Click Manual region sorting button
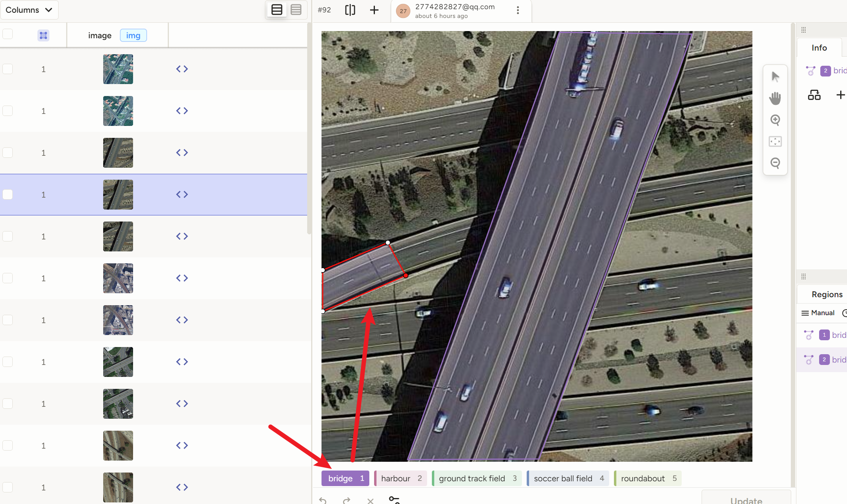 pos(818,313)
